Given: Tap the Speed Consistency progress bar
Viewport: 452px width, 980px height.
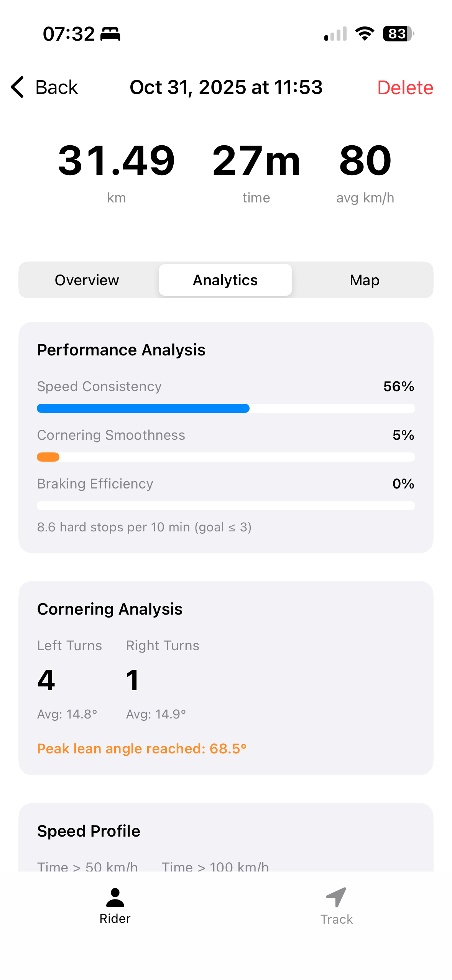Looking at the screenshot, I should pos(226,408).
